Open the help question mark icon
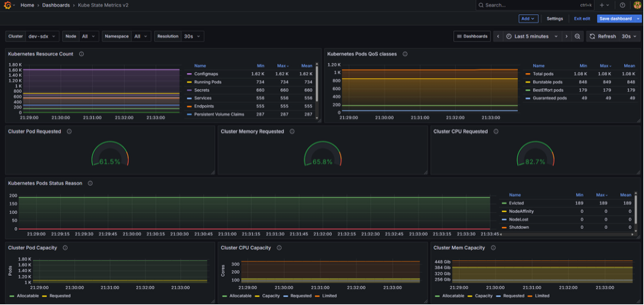 (623, 5)
